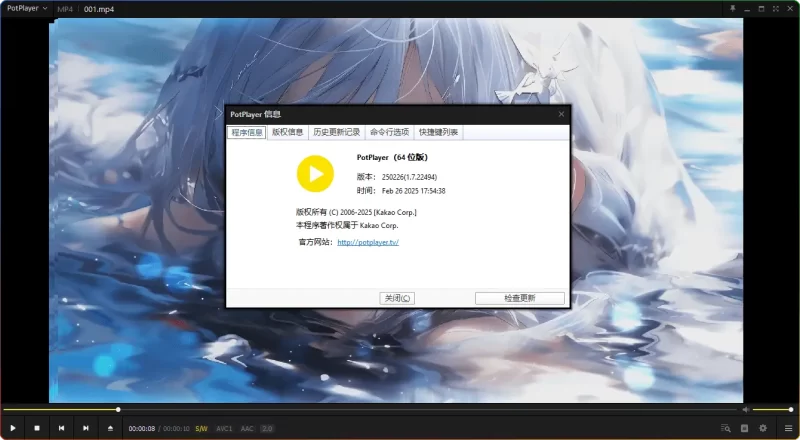Click the AVC1 video codec label
Image resolution: width=800 pixels, height=440 pixels.
point(224,429)
